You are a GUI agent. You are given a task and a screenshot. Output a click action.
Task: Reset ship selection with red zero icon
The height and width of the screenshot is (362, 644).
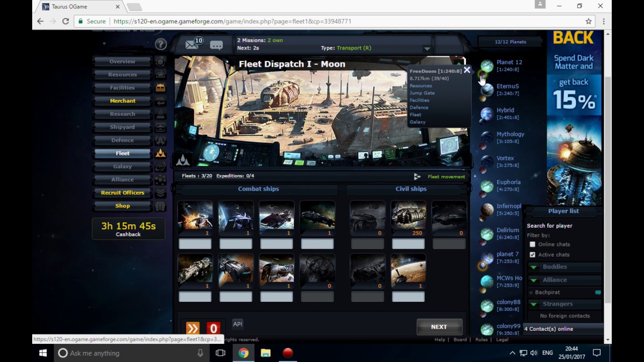tap(213, 329)
